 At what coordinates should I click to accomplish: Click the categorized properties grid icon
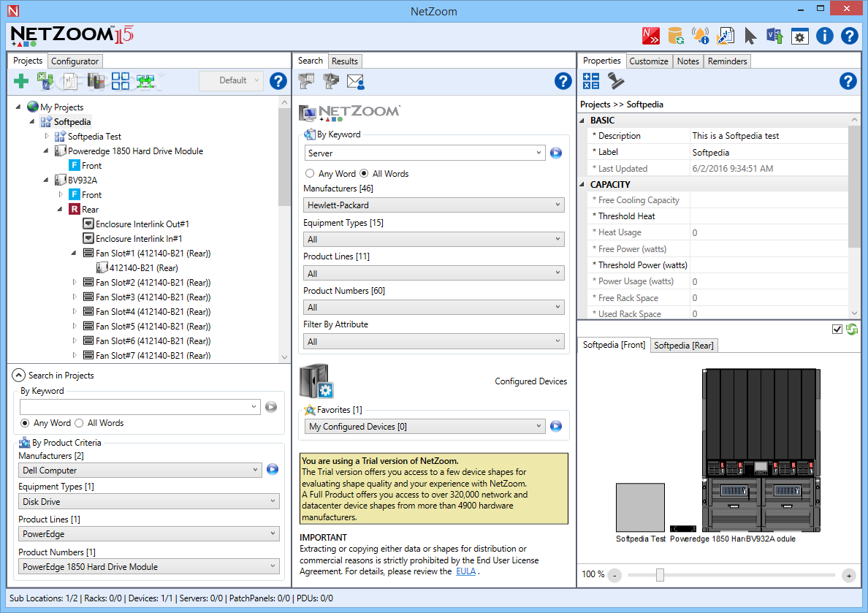pos(591,81)
